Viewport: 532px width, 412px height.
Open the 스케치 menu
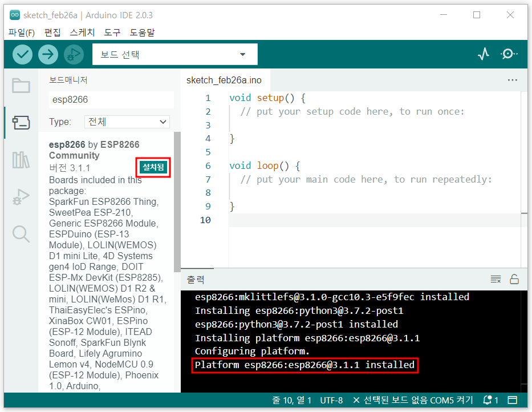pyautogui.click(x=82, y=33)
